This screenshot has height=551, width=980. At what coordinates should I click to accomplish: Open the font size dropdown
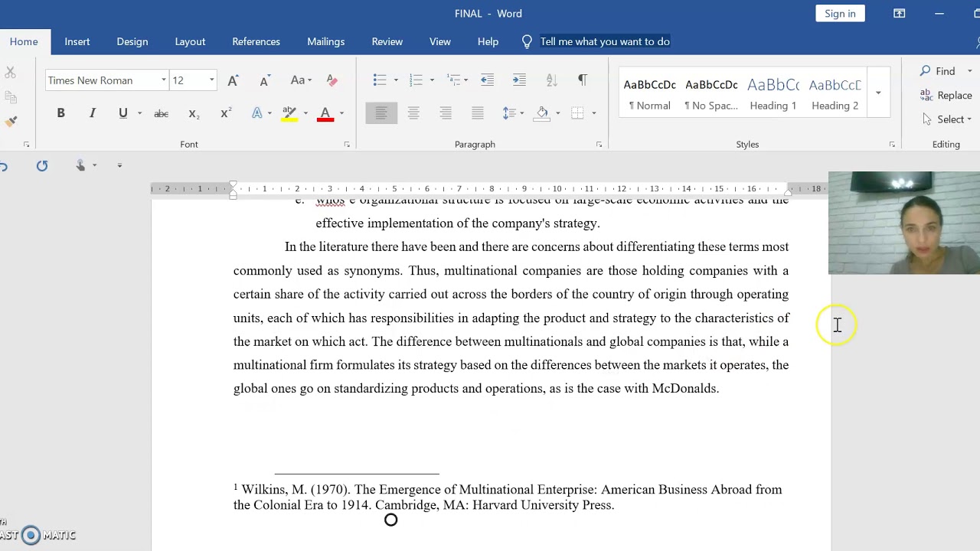(x=211, y=80)
